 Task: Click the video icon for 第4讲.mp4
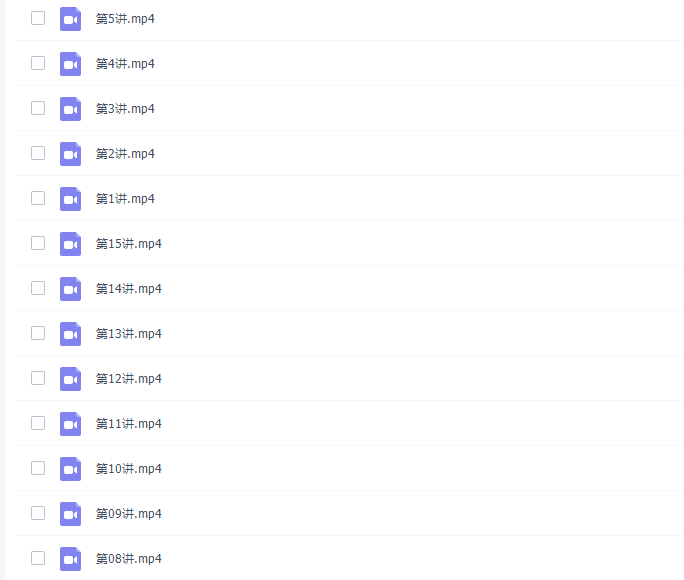(x=70, y=64)
